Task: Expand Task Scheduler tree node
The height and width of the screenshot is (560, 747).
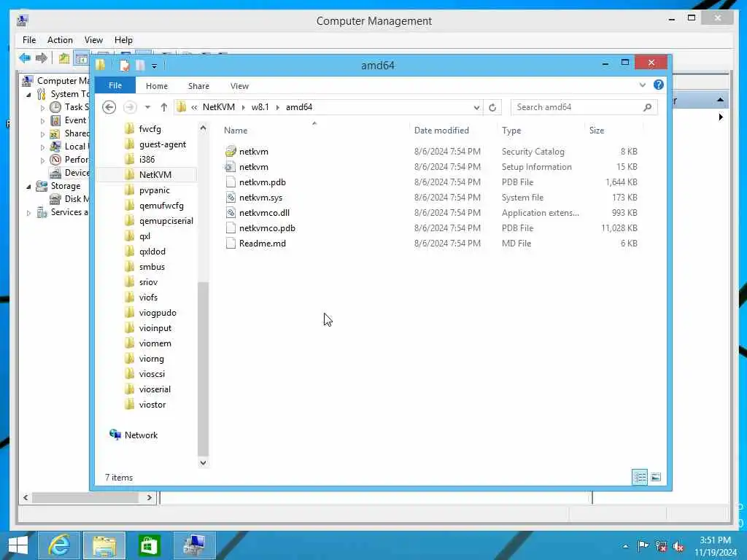Action: pyautogui.click(x=42, y=108)
